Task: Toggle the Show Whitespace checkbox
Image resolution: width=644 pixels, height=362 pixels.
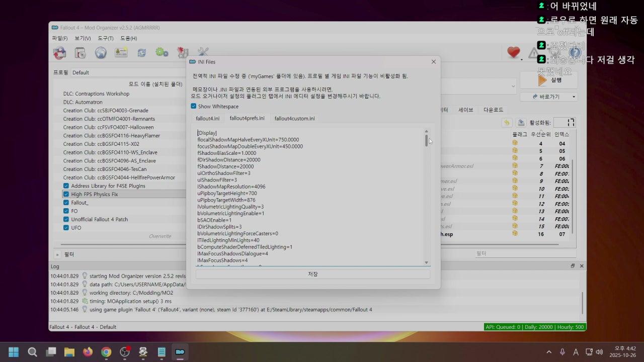Action: click(x=194, y=106)
